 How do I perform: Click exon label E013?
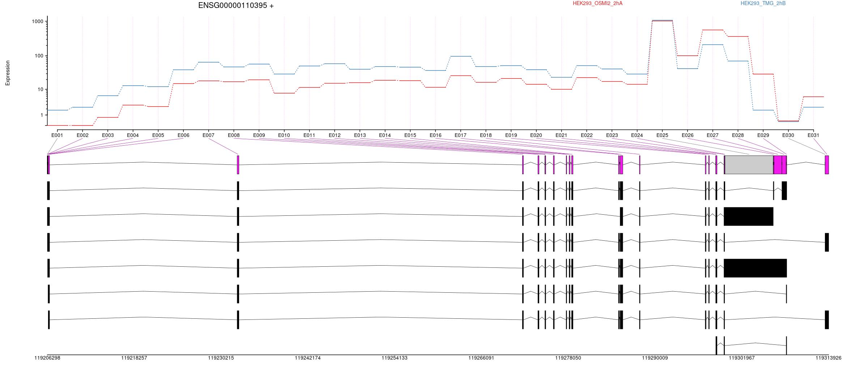360,136
